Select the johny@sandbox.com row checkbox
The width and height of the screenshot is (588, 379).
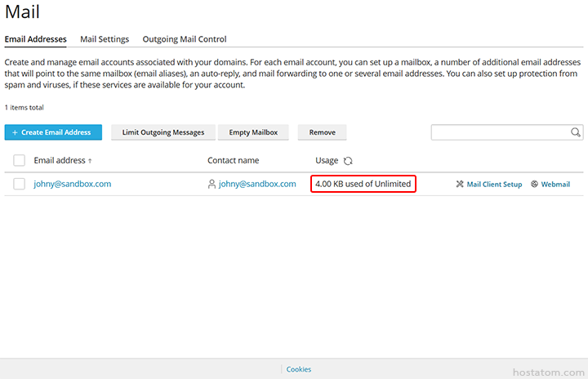20,185
